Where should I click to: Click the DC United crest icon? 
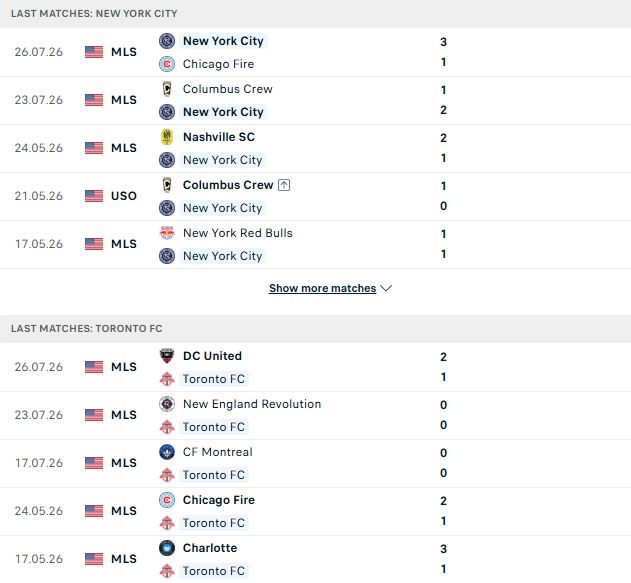click(167, 356)
